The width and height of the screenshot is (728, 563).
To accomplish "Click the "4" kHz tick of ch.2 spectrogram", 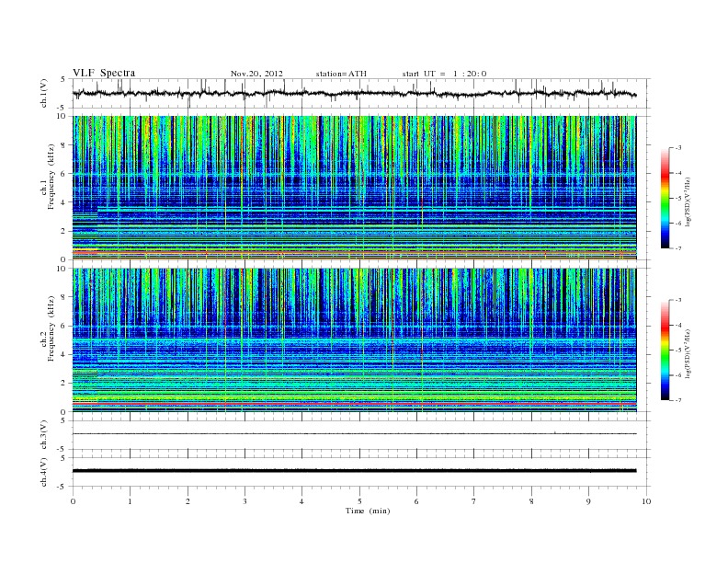I will [63, 354].
